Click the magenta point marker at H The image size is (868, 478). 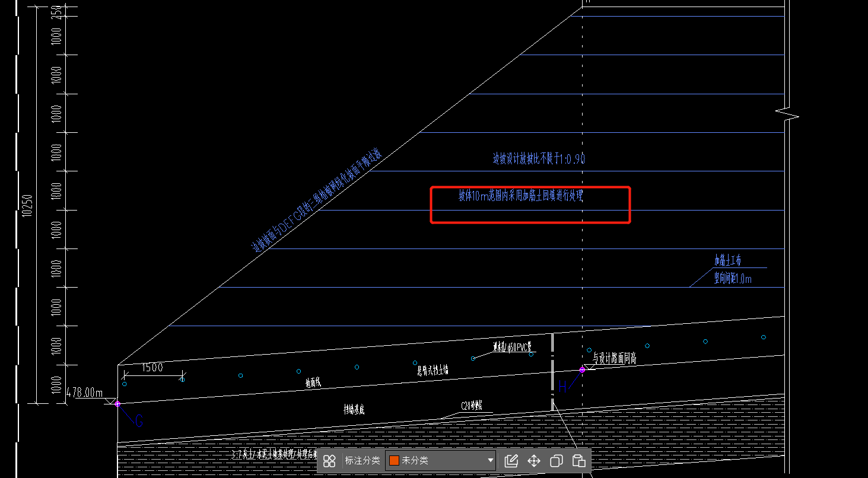(582, 369)
